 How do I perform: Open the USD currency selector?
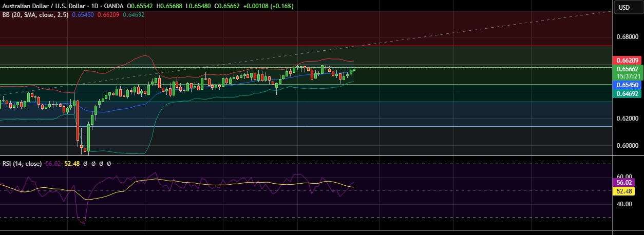pos(624,7)
